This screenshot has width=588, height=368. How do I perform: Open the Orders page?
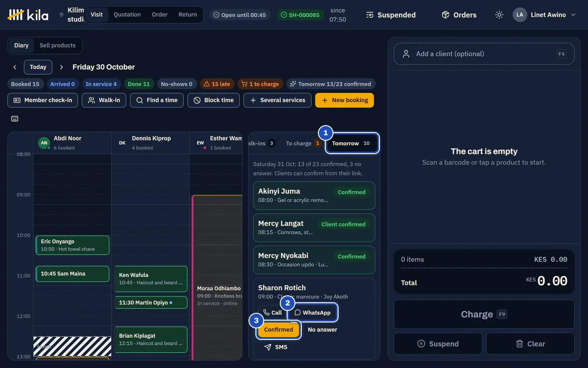pos(459,15)
